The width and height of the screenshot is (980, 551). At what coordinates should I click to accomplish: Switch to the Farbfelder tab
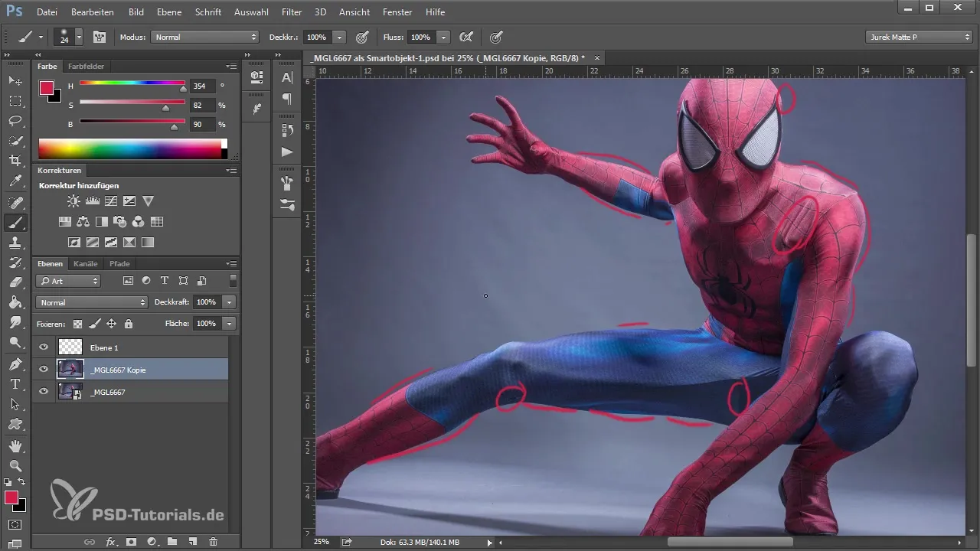[86, 67]
